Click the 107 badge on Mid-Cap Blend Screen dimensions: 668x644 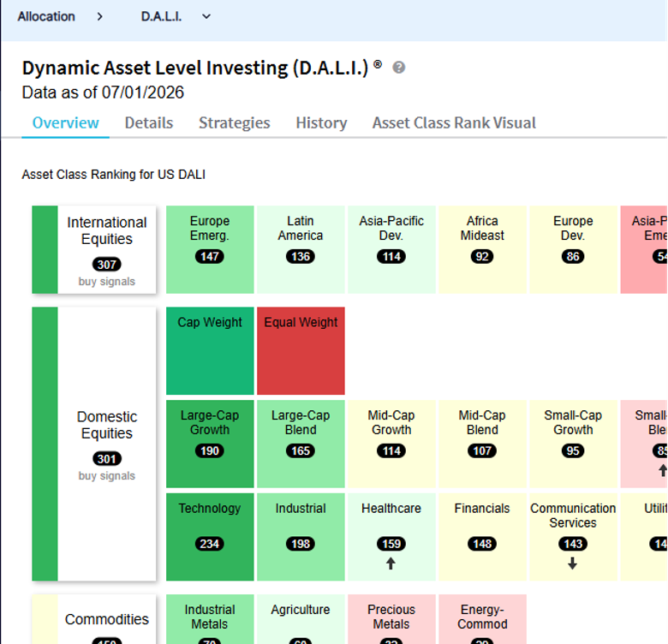(x=482, y=450)
